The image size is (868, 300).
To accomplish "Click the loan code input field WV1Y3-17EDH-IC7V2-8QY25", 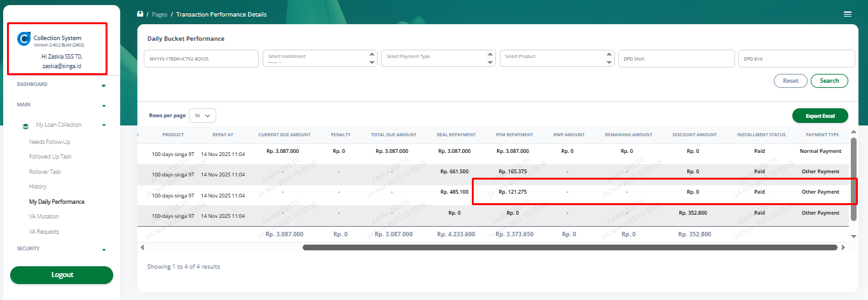I will click(201, 58).
